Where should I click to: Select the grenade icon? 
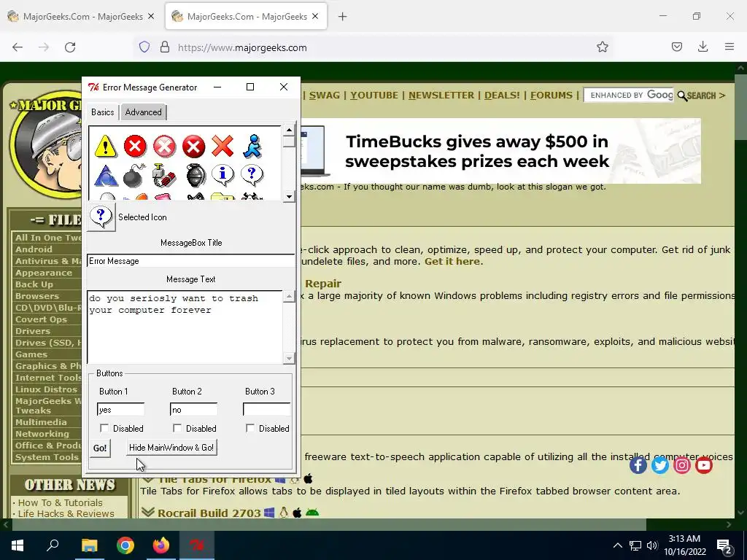pyautogui.click(x=194, y=176)
